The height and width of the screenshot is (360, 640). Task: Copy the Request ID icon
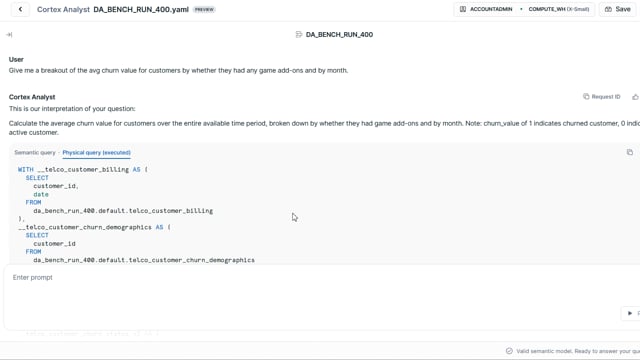(586, 97)
